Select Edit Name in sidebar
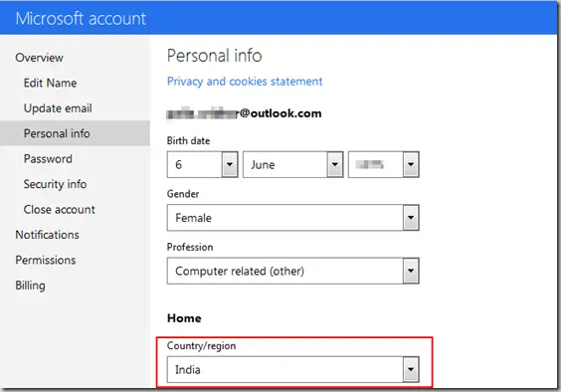561x392 pixels. point(50,83)
